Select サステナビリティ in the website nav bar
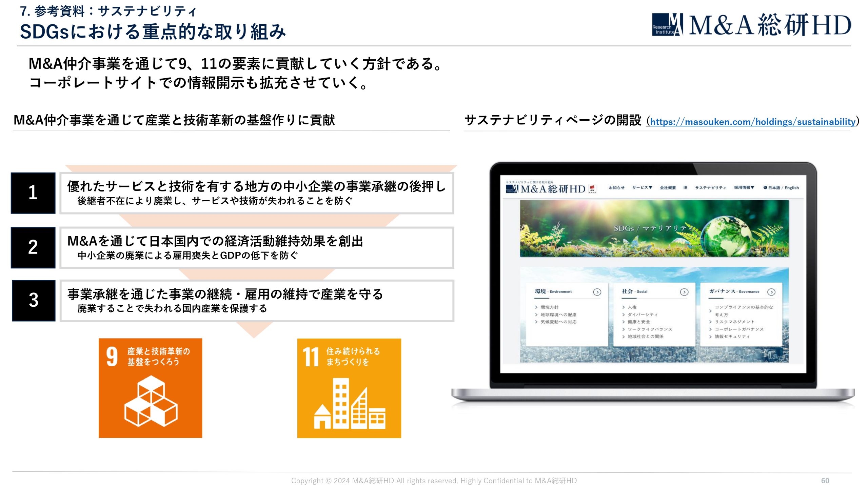Viewport: 868px width, 488px height. point(710,188)
